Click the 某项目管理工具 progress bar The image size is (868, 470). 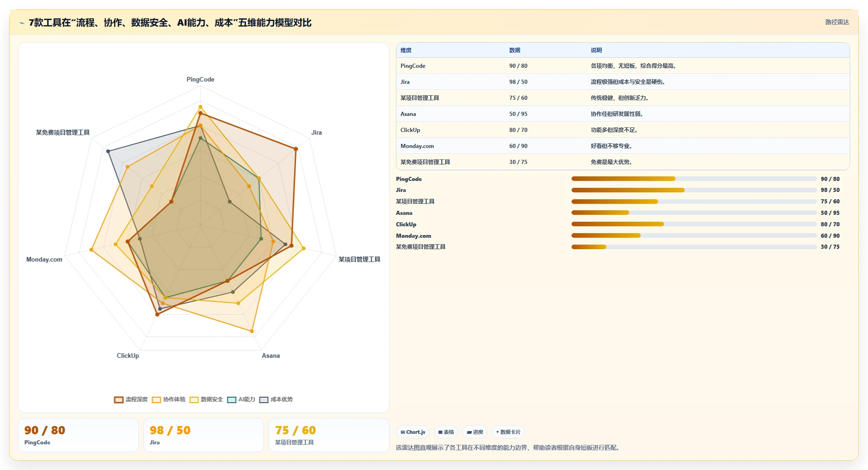(694, 202)
